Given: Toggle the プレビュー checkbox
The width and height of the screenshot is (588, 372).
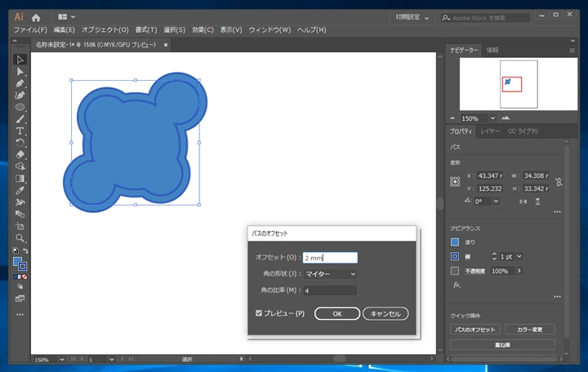Looking at the screenshot, I should pyautogui.click(x=259, y=313).
